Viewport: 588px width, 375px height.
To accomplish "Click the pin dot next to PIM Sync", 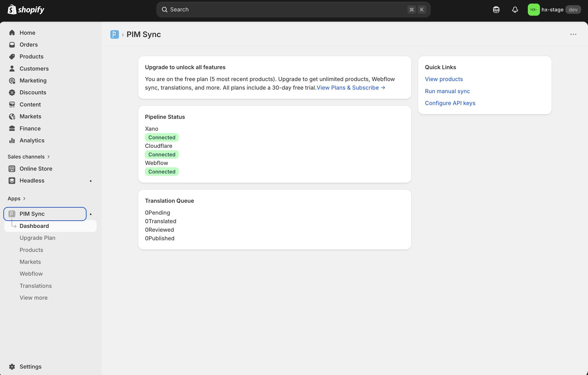I will [x=91, y=214].
